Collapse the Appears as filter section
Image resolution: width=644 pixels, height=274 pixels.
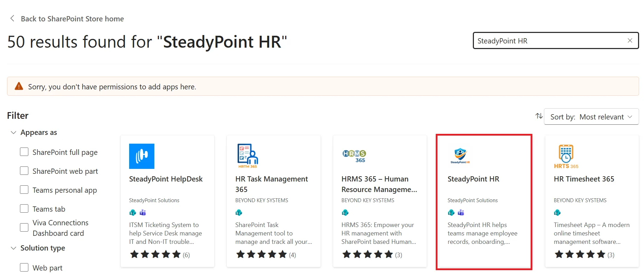(13, 132)
